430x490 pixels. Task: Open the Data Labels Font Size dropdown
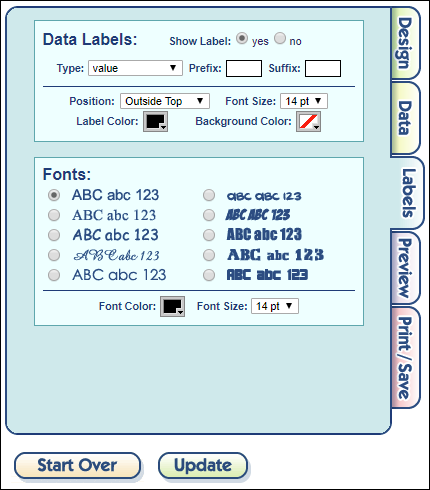pyautogui.click(x=304, y=101)
